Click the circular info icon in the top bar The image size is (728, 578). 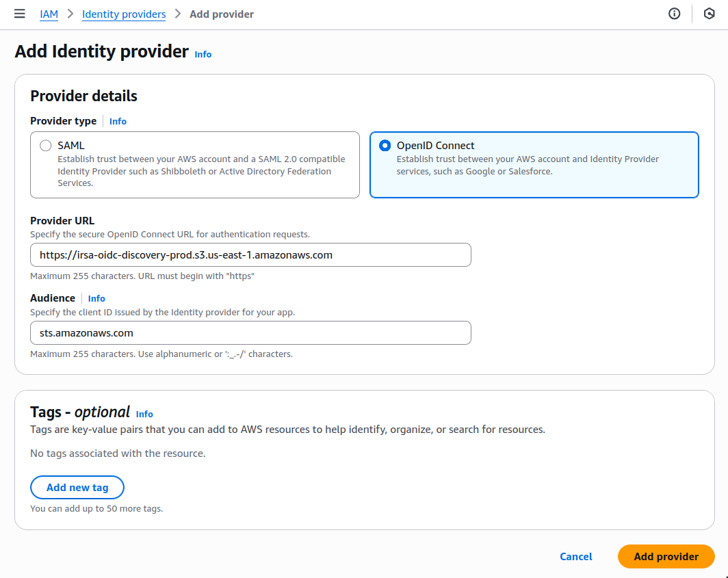click(674, 14)
